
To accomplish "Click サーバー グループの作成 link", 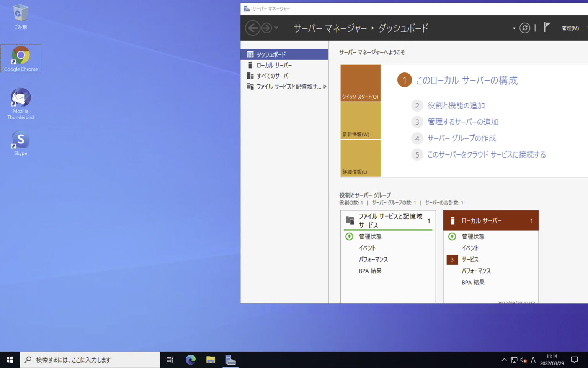I will click(462, 138).
